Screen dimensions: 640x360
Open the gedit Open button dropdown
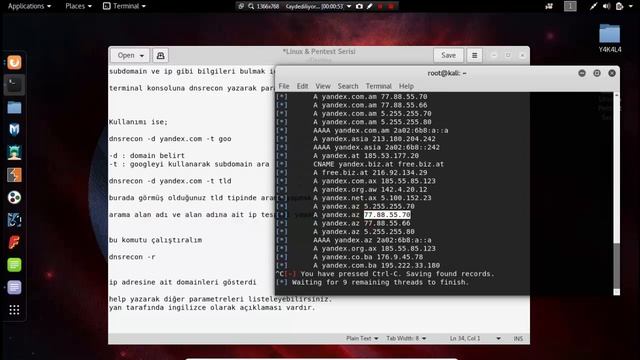(130, 56)
